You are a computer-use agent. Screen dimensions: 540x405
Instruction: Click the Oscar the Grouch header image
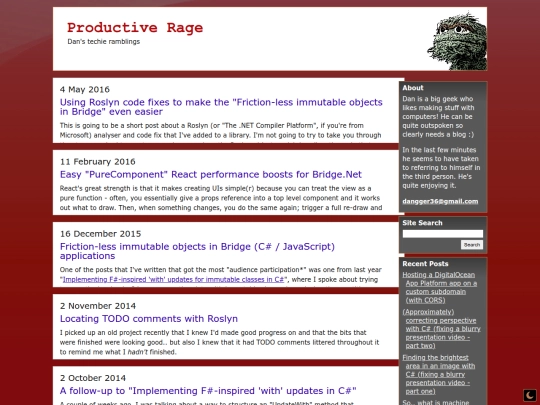(457, 41)
